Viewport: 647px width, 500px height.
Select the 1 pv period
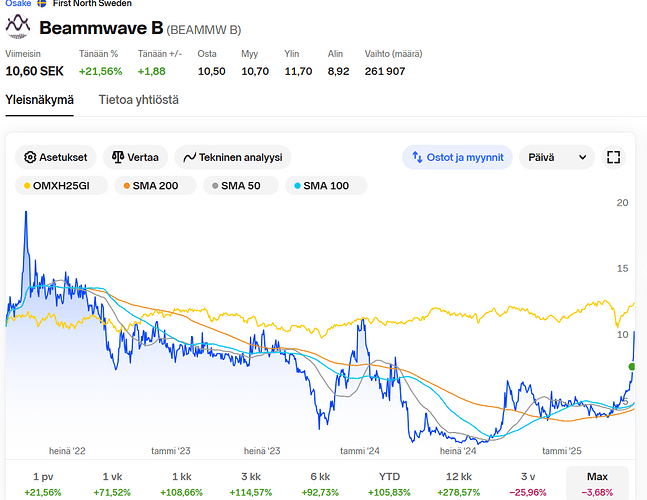coord(43,484)
